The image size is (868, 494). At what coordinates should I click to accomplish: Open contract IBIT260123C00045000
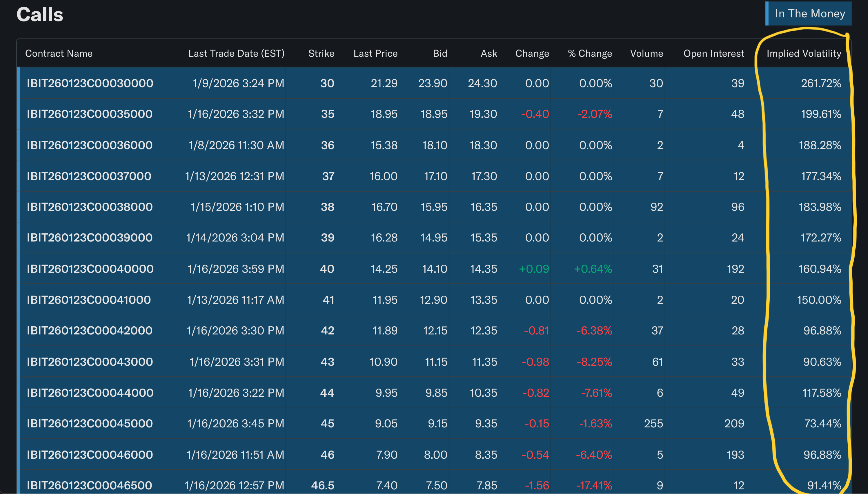90,423
